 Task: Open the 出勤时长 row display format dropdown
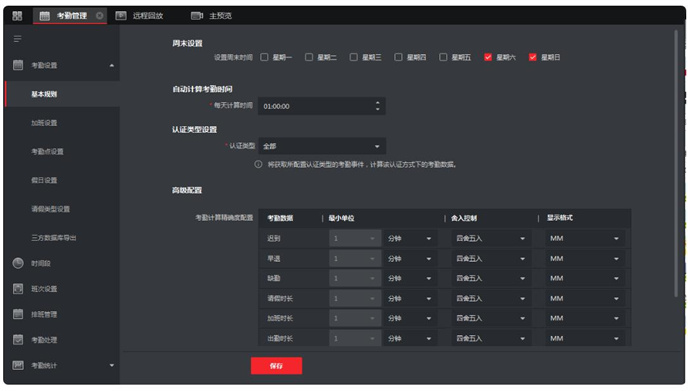pos(585,338)
